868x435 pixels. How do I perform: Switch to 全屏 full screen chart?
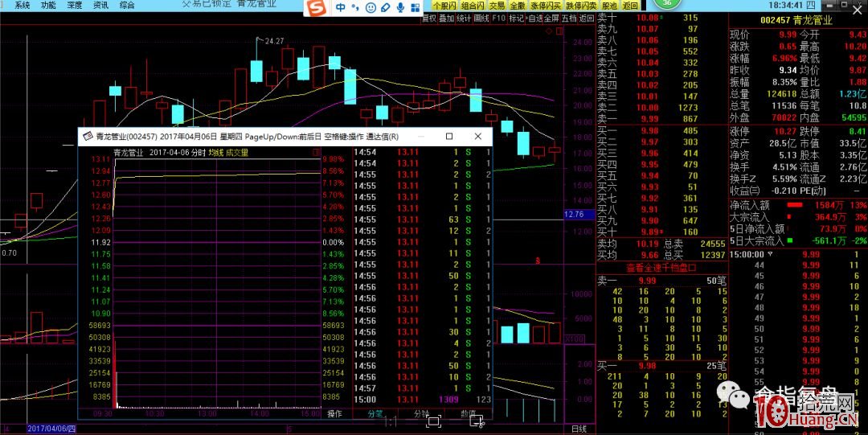point(551,18)
